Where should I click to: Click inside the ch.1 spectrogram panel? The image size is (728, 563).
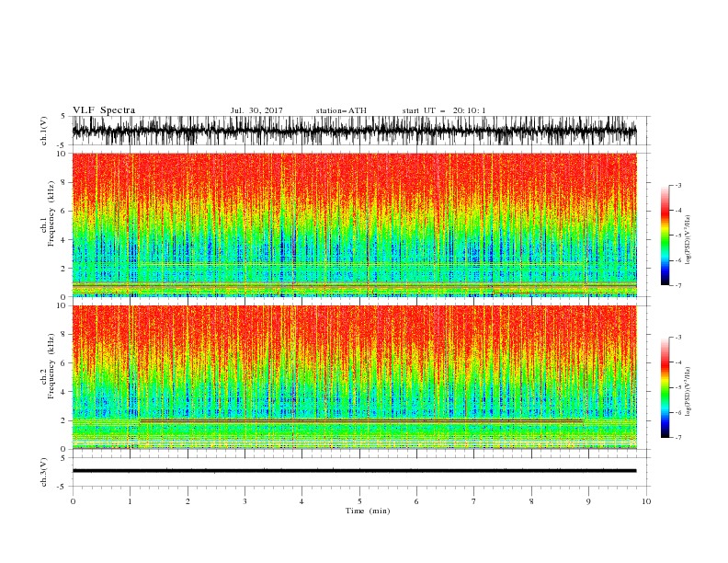pyautogui.click(x=354, y=224)
